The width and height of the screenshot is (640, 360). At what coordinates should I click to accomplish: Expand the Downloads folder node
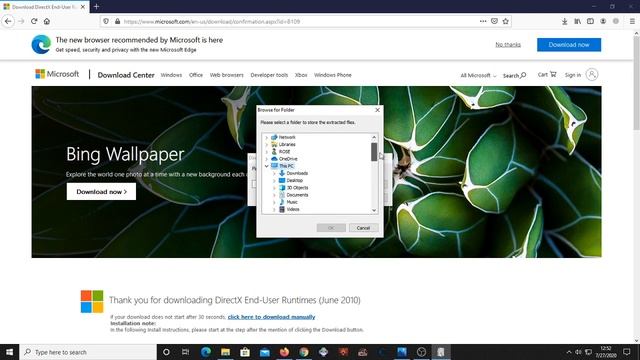(274, 173)
